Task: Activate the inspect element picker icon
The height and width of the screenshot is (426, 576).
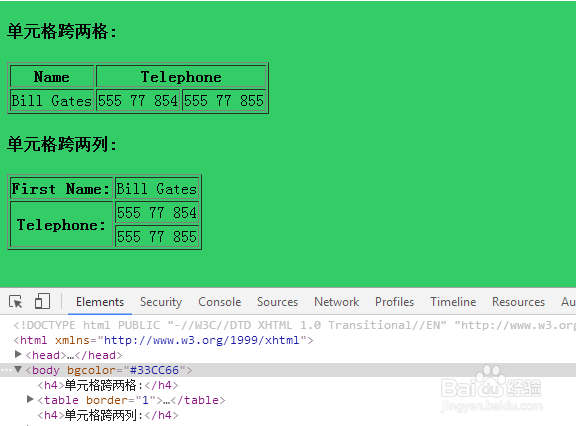Action: point(16,302)
